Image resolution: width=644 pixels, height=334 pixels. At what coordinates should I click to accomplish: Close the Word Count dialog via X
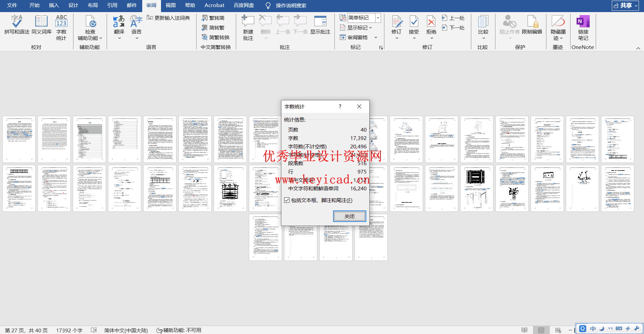[359, 106]
